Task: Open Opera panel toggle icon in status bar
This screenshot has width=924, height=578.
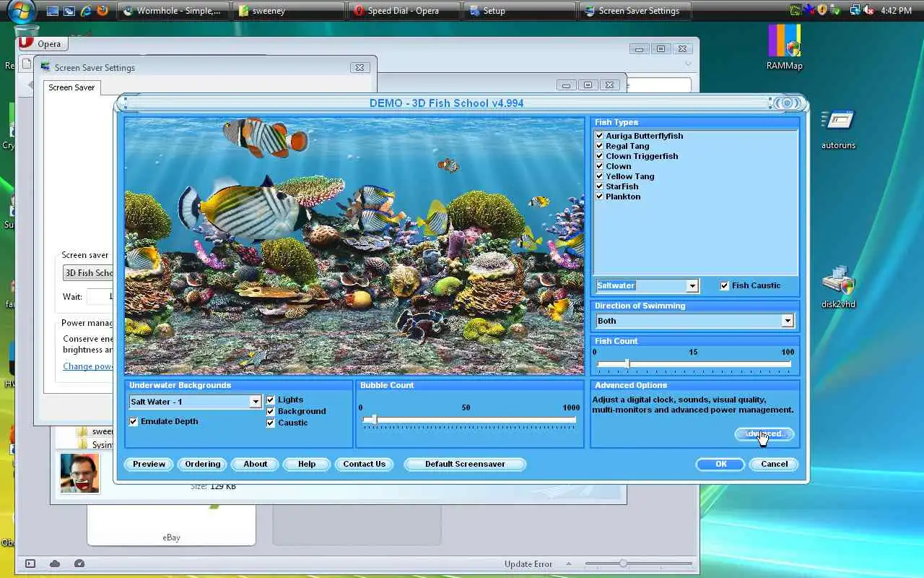Action: 30,564
